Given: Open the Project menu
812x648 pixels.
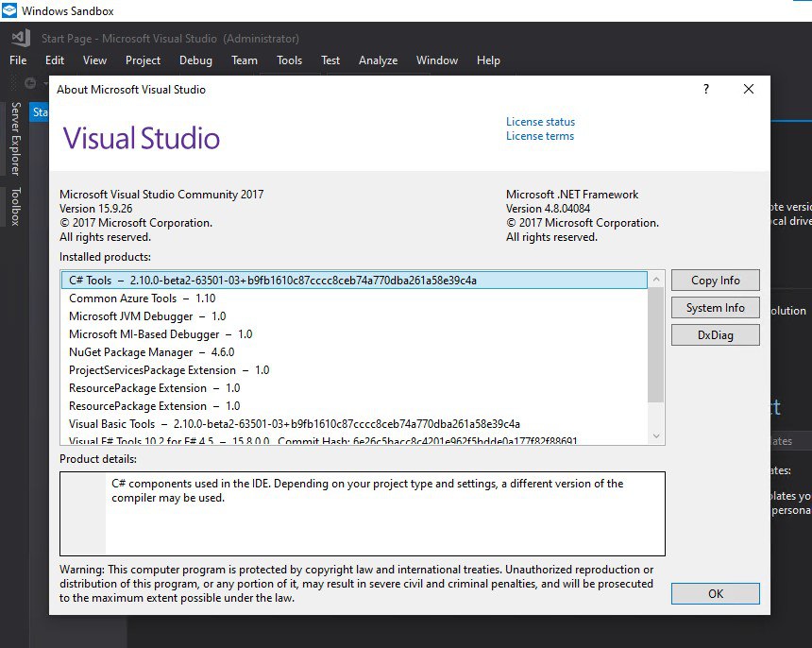Looking at the screenshot, I should (x=143, y=60).
